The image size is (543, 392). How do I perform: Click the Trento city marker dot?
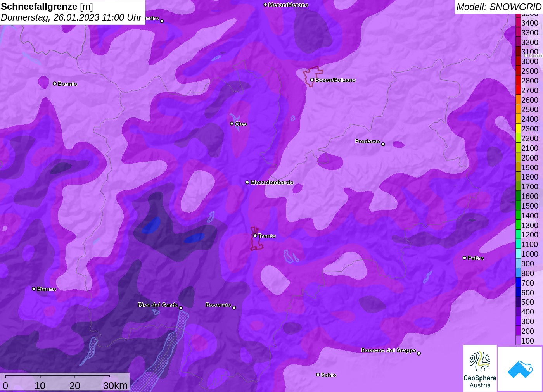[255, 235]
